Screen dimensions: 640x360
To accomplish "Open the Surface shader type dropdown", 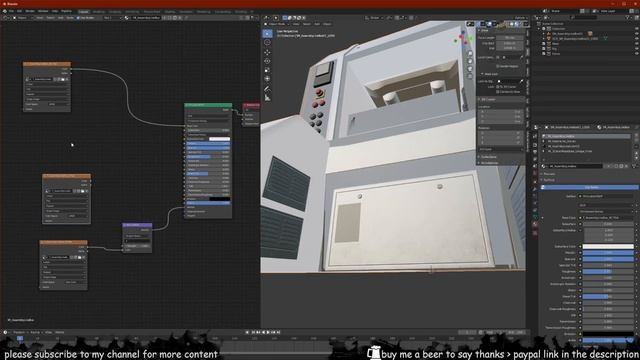I will click(607, 196).
